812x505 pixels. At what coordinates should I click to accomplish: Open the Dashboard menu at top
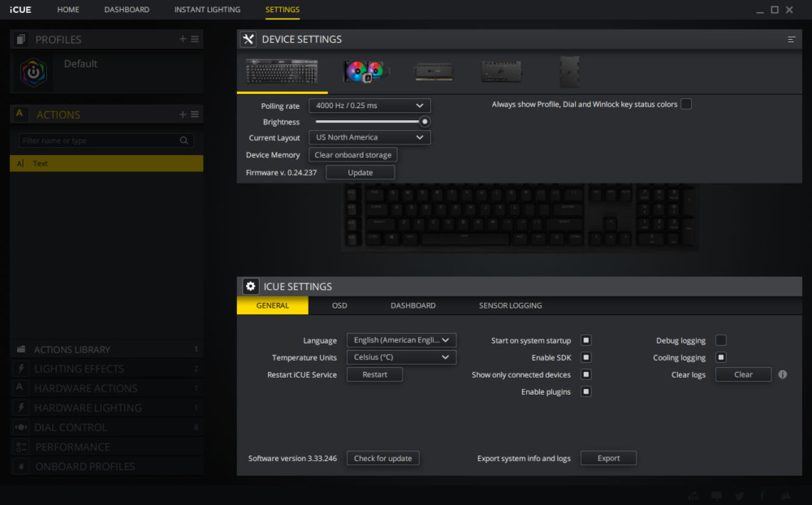click(x=127, y=9)
